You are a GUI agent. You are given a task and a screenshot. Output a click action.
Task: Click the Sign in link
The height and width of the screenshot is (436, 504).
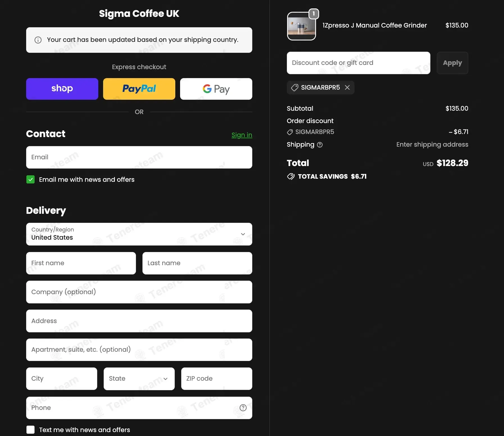click(x=242, y=135)
